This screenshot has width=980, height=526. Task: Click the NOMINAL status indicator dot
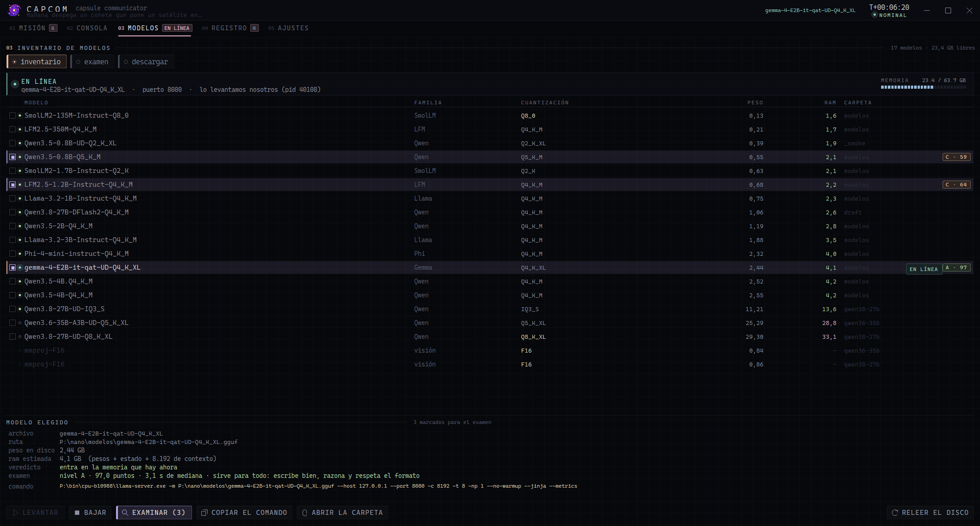874,15
